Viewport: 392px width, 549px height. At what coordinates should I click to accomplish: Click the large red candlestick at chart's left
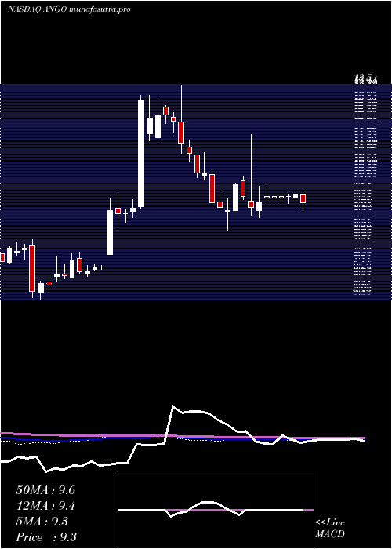tap(32, 268)
